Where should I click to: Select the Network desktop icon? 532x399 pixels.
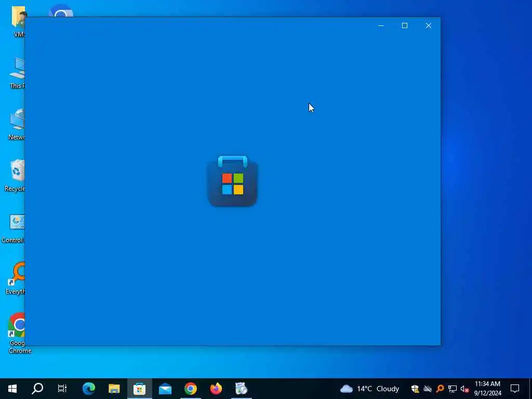16,124
